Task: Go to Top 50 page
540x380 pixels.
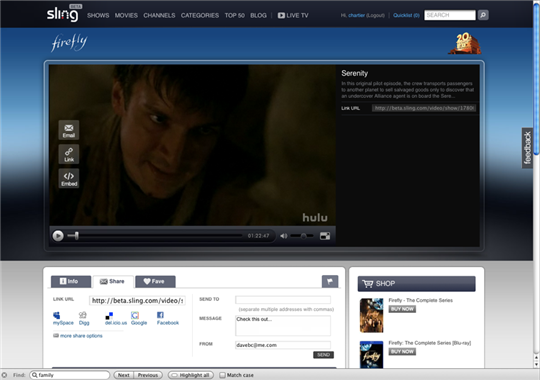Action: pyautogui.click(x=235, y=16)
